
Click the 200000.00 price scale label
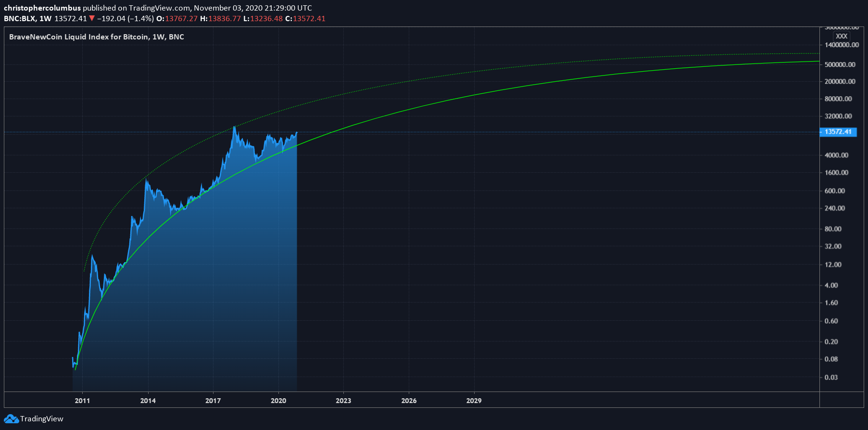pyautogui.click(x=840, y=82)
